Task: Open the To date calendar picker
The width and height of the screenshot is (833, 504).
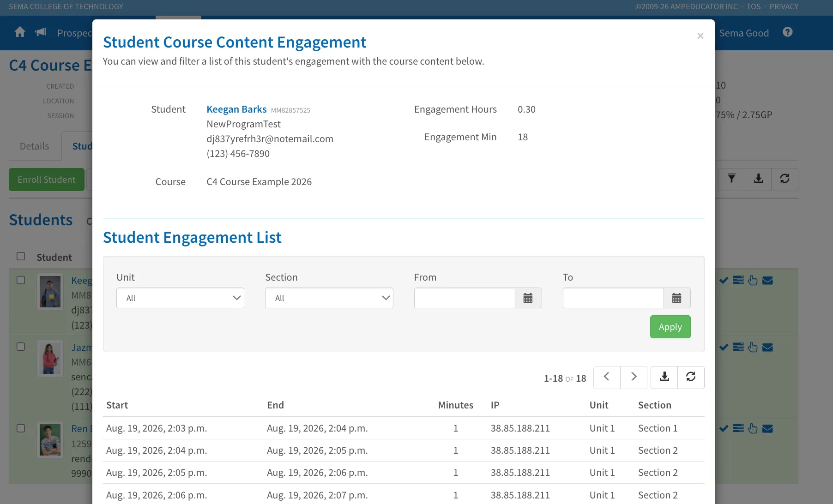Action: click(677, 298)
